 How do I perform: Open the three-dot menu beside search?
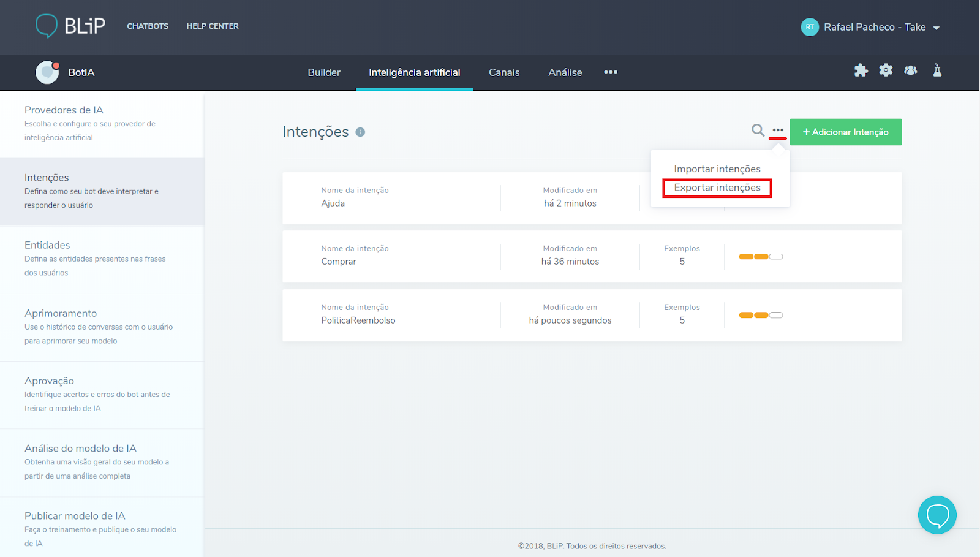778,130
